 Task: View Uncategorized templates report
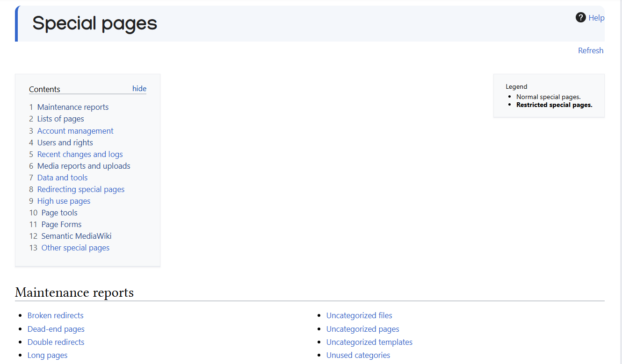coord(369,342)
